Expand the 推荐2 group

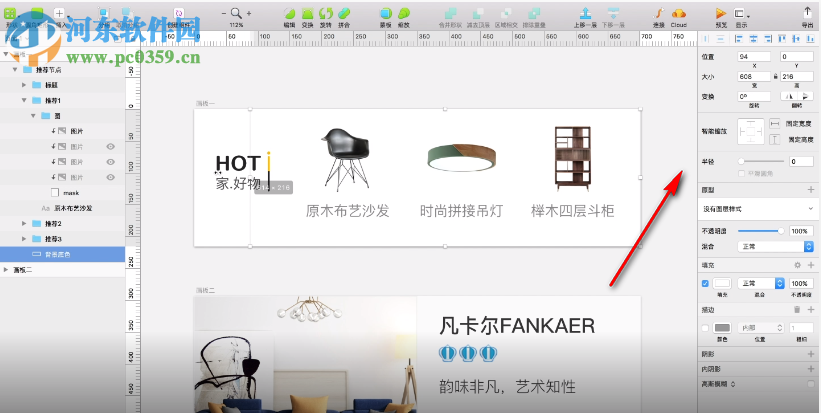(24, 224)
